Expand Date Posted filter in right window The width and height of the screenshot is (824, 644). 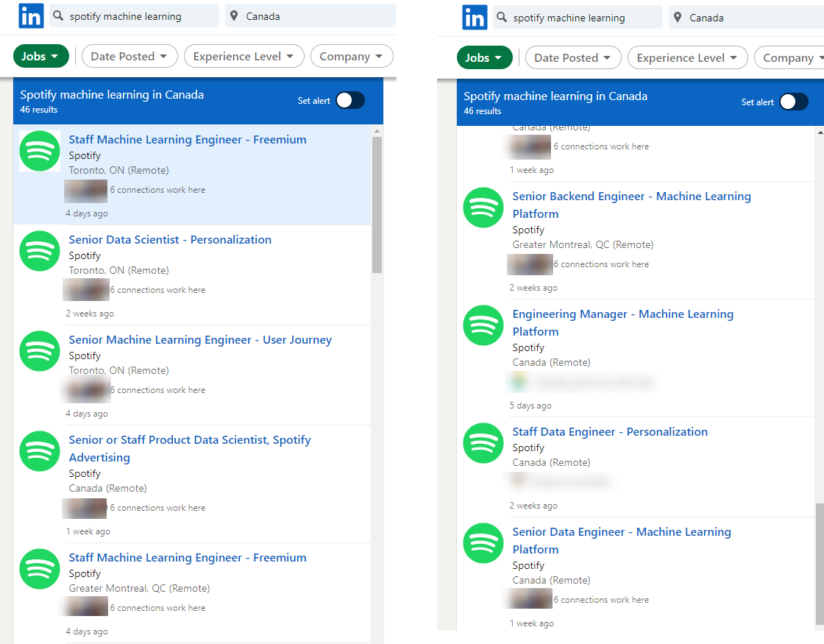(573, 57)
